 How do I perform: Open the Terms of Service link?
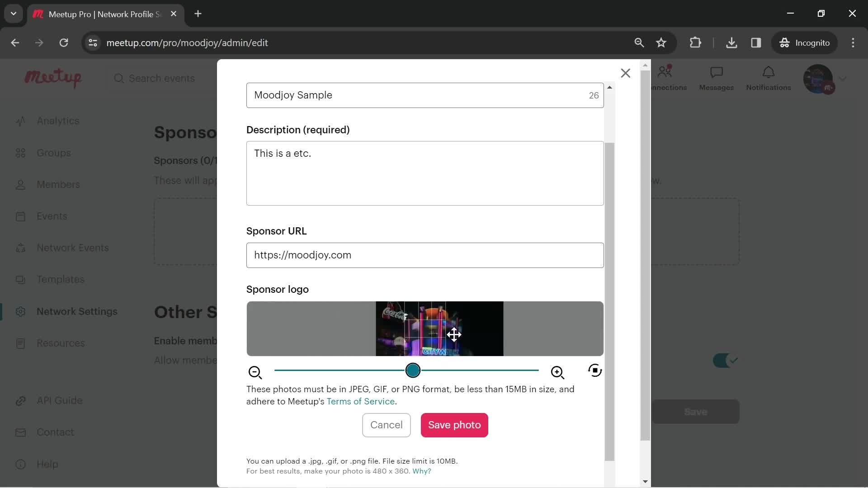click(x=361, y=401)
